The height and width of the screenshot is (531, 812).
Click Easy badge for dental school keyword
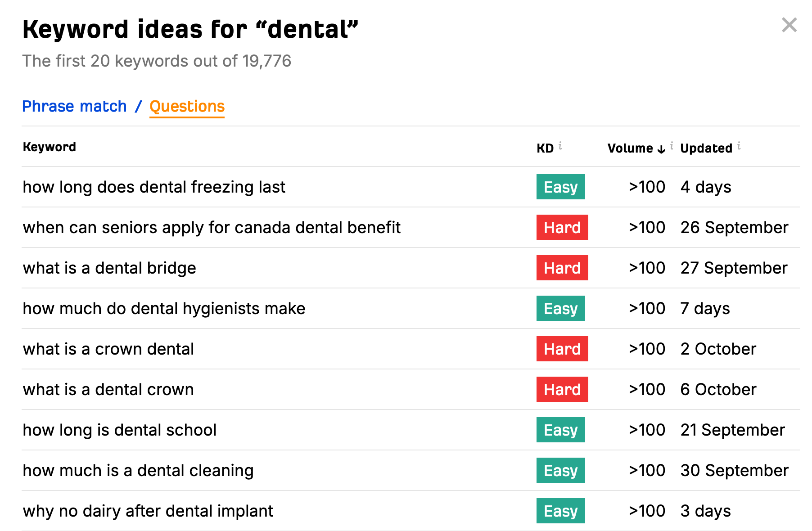[x=560, y=430]
